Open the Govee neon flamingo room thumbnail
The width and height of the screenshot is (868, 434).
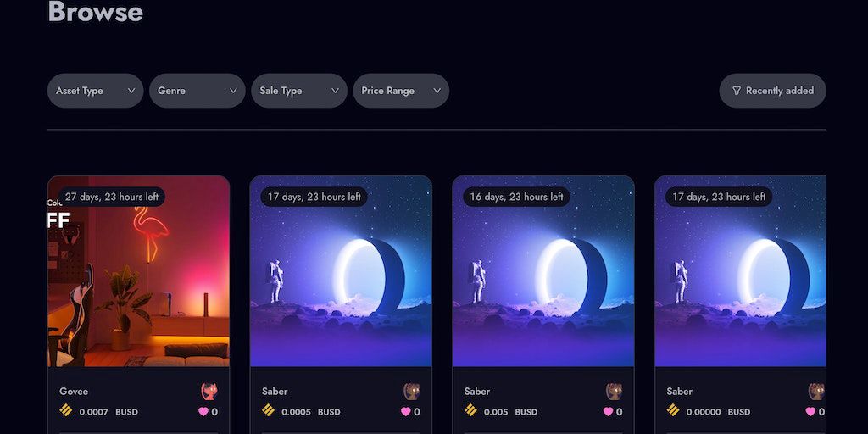138,271
